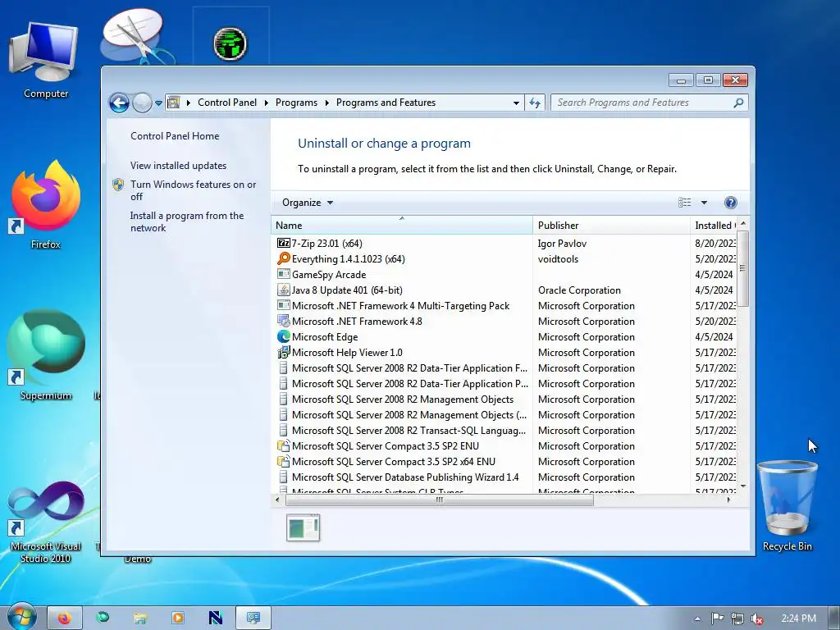Click the Action Center flag tray icon

click(717, 619)
